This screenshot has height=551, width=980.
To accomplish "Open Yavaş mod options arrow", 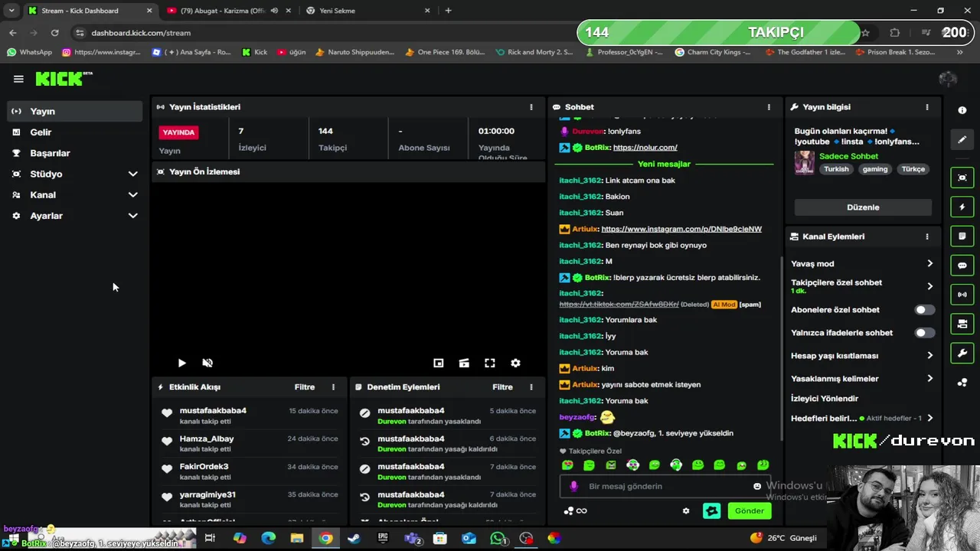I will (x=929, y=263).
